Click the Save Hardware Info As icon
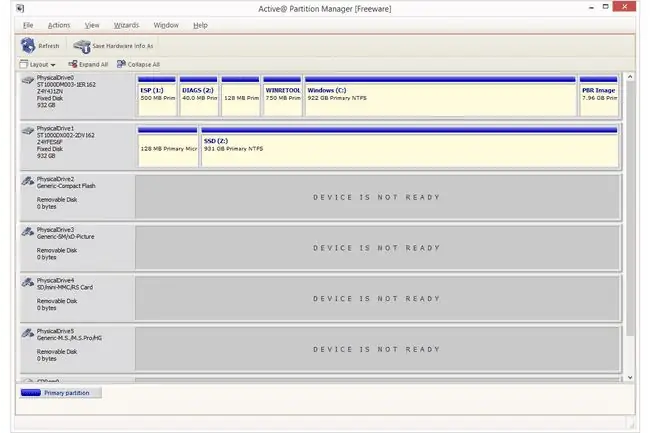The height and width of the screenshot is (433, 650). [82, 46]
